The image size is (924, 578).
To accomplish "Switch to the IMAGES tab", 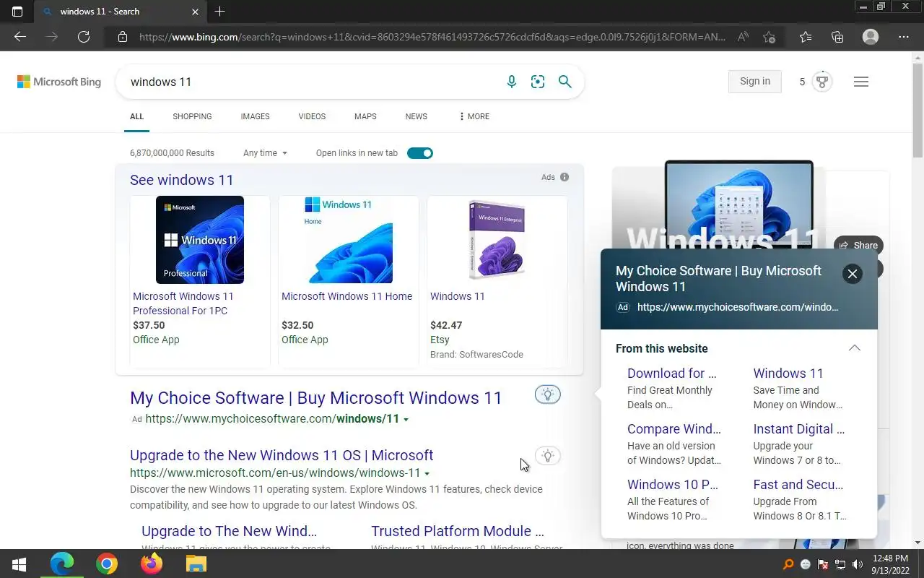I will tap(255, 116).
